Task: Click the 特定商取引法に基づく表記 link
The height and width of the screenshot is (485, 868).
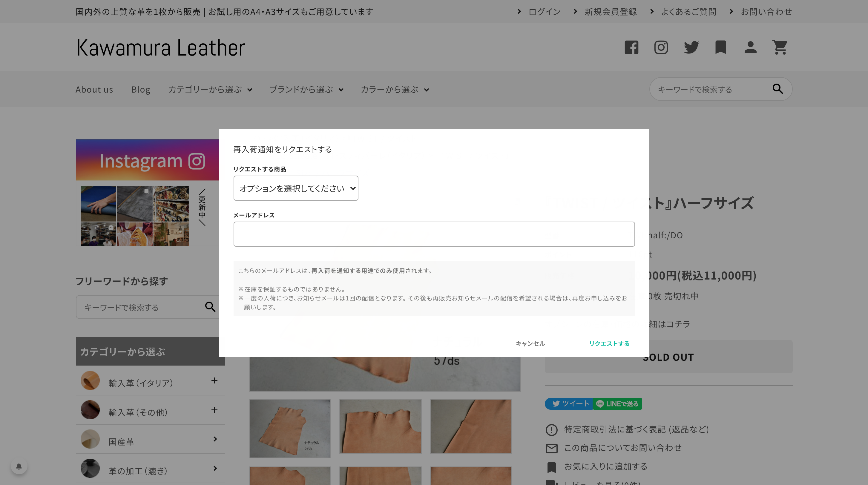Action: coord(636,429)
